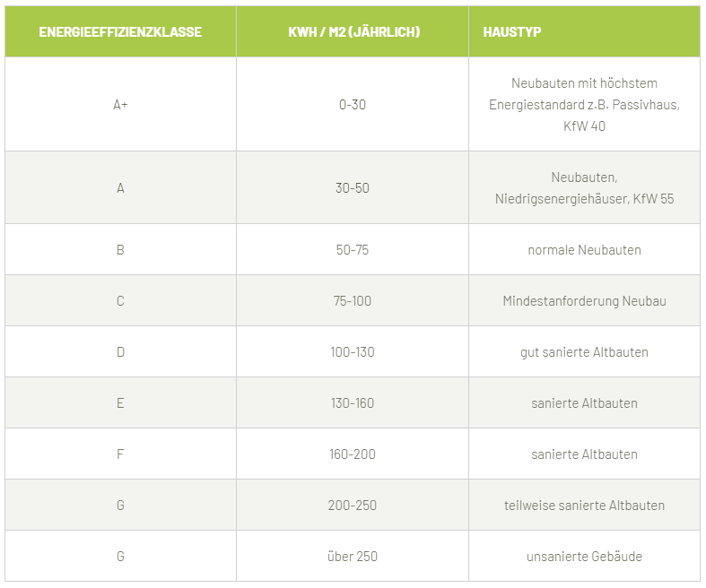The width and height of the screenshot is (706, 588).
Task: Click the "Mindestanforderung Neubau" cell
Action: 584,301
